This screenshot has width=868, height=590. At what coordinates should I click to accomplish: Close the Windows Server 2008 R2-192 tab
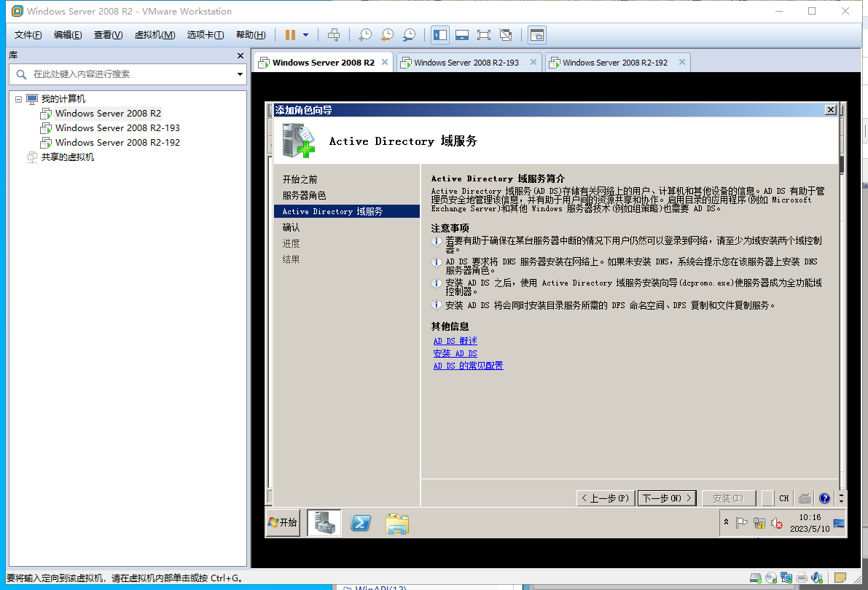[x=682, y=62]
